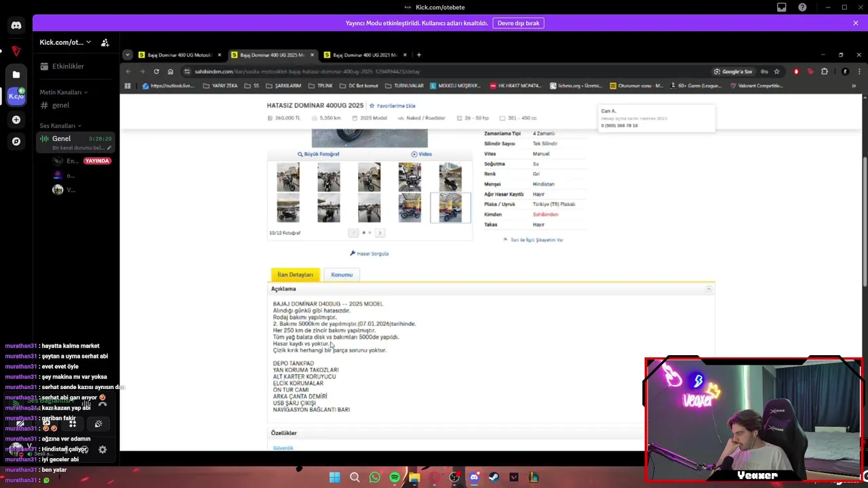Open Discord user settings gear icon

[x=102, y=449]
